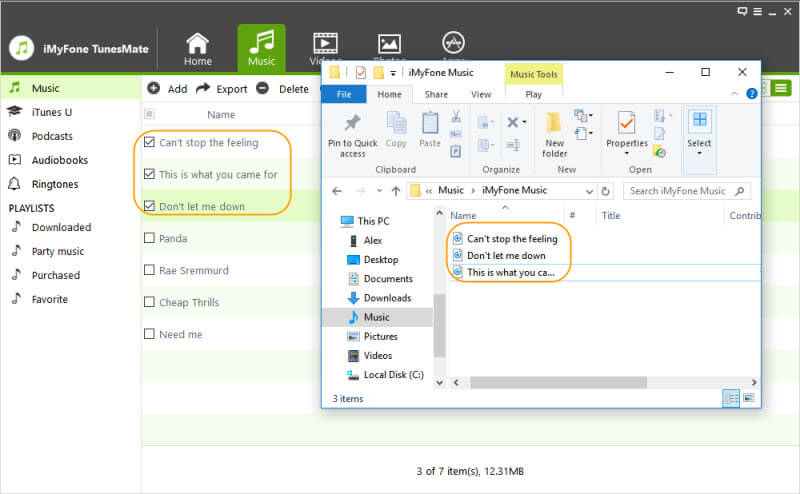Switch Explorer to large icons view
Screen dimensions: 800x494
click(748, 398)
